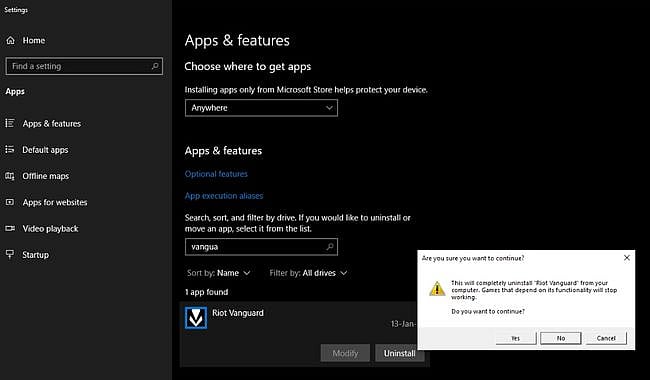Click the 'Do you want to continue?' text
This screenshot has width=650, height=380.
click(x=488, y=311)
